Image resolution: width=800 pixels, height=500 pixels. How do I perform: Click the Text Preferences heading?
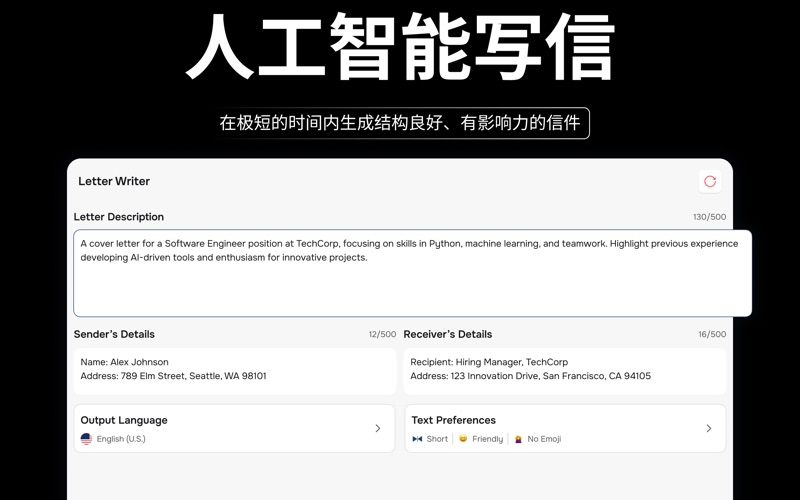tap(454, 420)
